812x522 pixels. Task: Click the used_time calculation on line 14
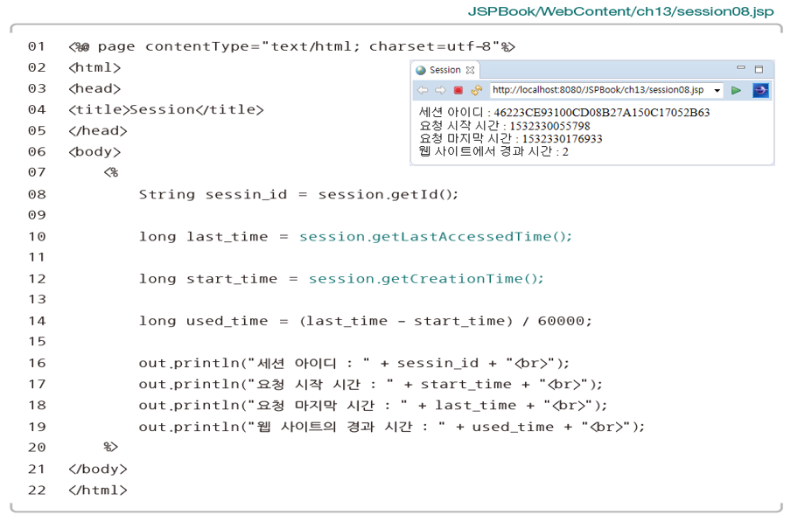click(365, 321)
